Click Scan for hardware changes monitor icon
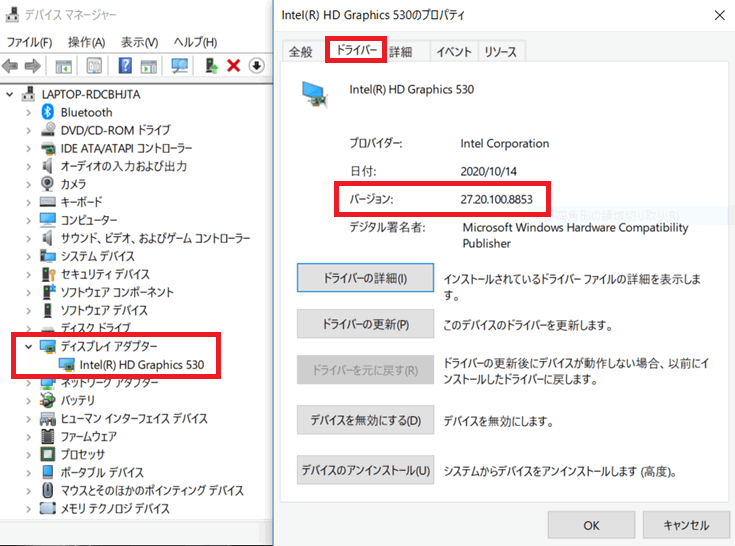735x546 pixels. [x=180, y=66]
